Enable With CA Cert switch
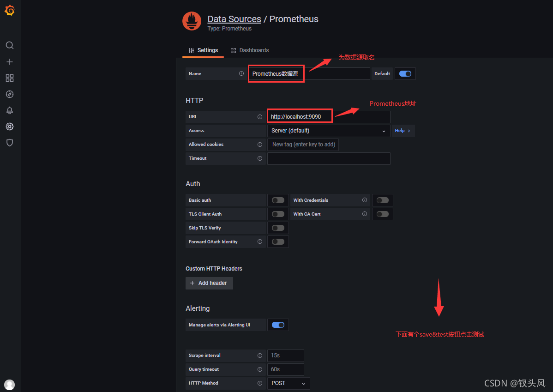This screenshot has width=553, height=392. (x=382, y=214)
